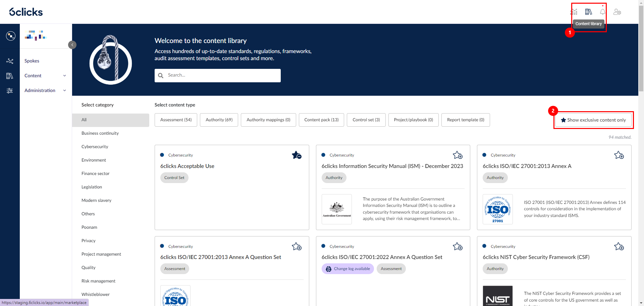Filter by Content pack (13)

point(321,120)
